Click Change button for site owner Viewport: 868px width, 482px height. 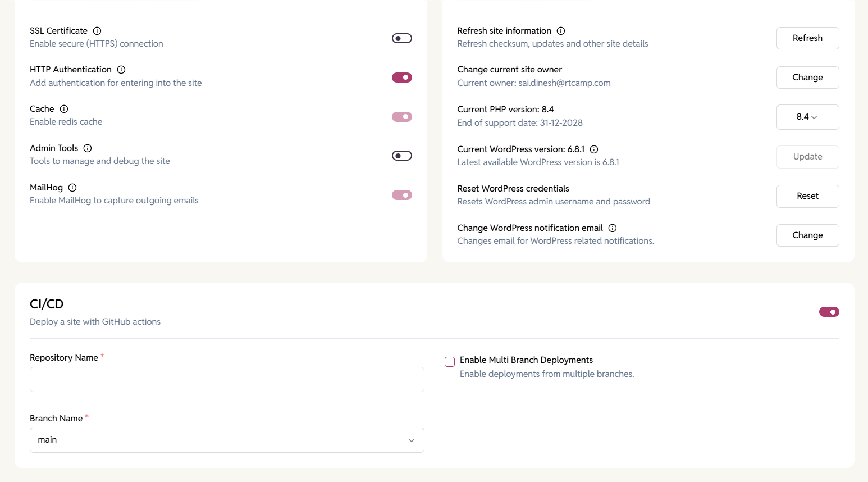click(x=807, y=78)
